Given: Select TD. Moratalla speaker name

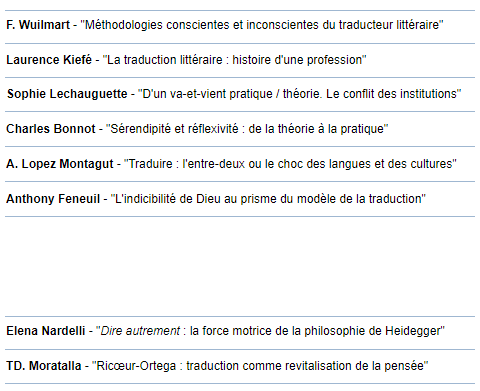Looking at the screenshot, I should point(44,366).
